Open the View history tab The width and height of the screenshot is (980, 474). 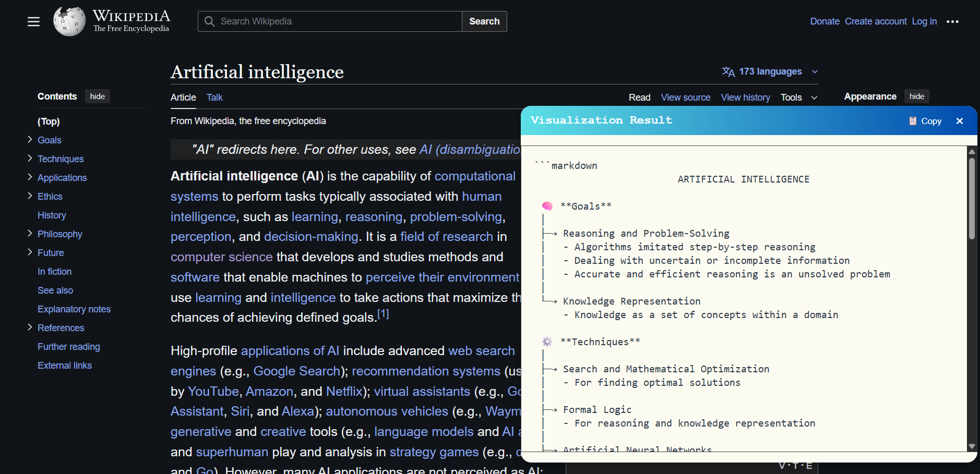pyautogui.click(x=745, y=98)
